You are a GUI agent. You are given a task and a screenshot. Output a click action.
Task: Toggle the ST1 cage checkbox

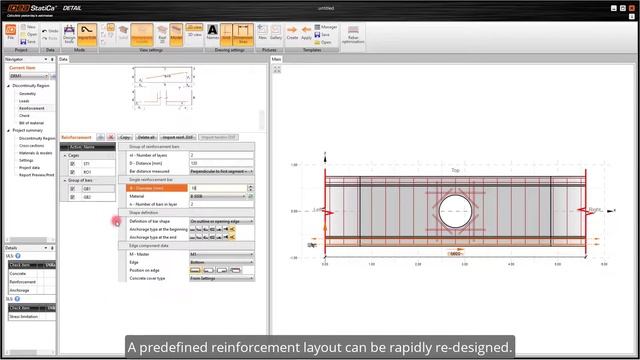pos(73,164)
